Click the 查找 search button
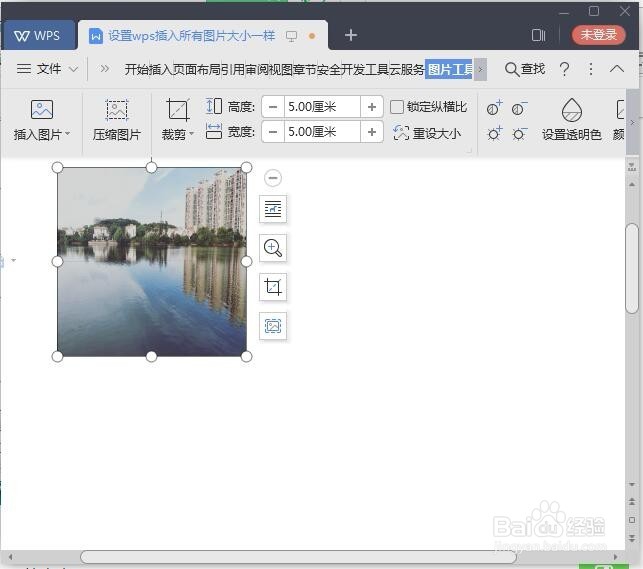This screenshot has width=643, height=569. (524, 69)
